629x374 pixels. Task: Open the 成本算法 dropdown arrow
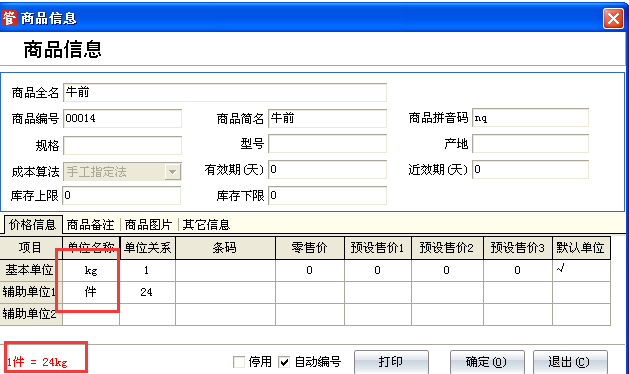pyautogui.click(x=172, y=172)
